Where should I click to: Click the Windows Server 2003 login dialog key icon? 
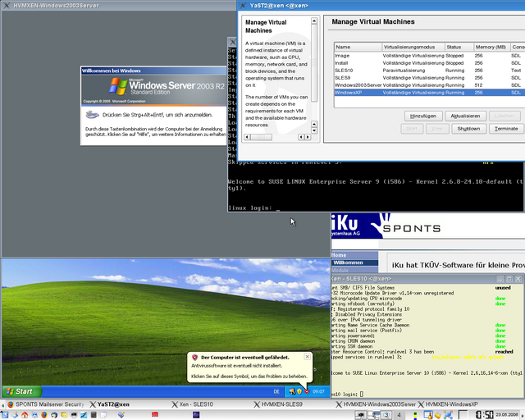[92, 115]
